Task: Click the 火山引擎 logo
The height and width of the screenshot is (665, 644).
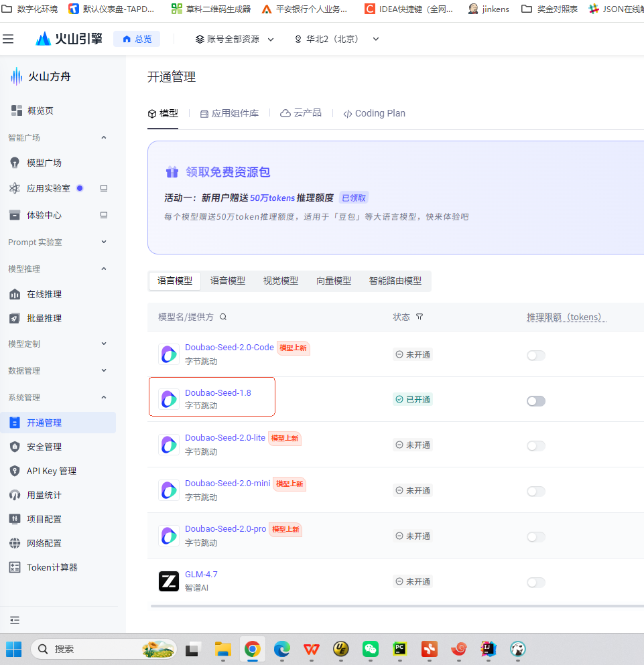Action: 69,39
